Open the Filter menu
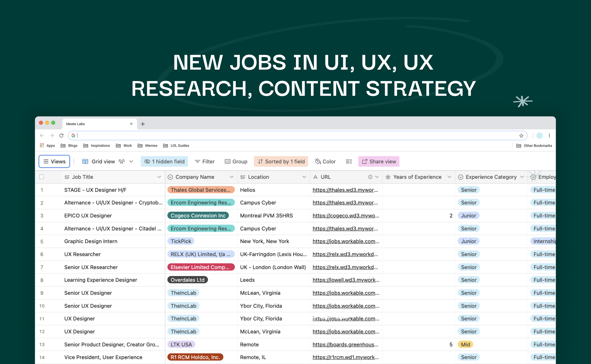 205,161
